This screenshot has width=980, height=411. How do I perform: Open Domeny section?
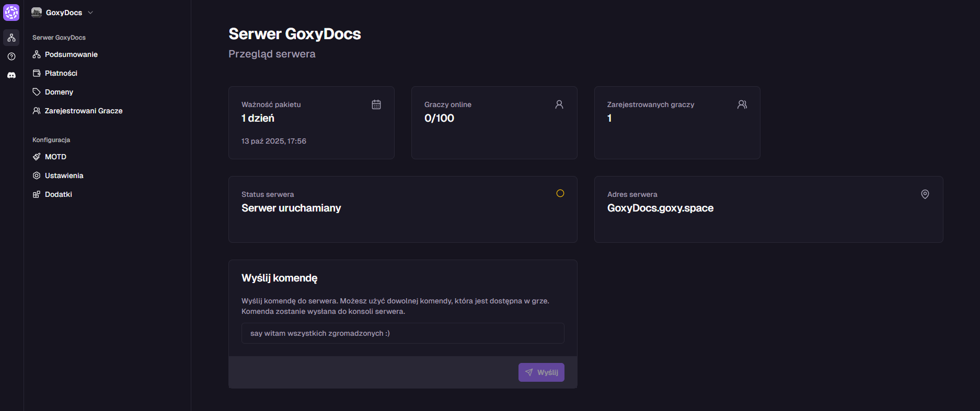59,92
